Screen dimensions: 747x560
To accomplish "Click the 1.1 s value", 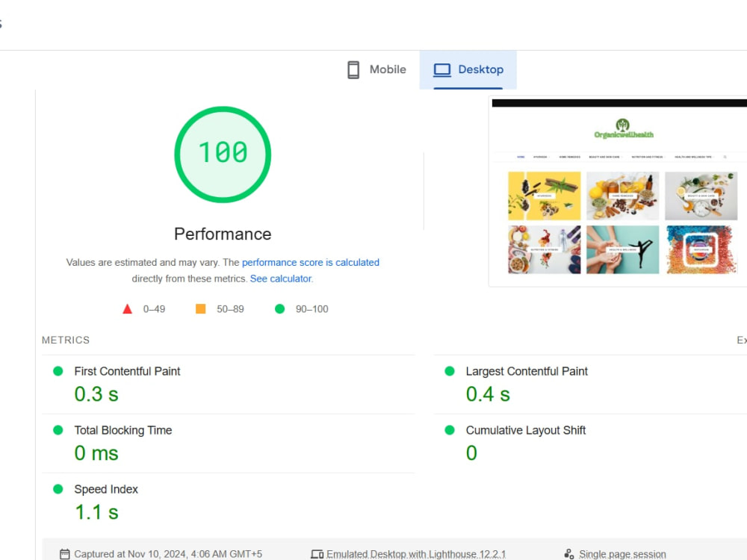I will tap(96, 512).
